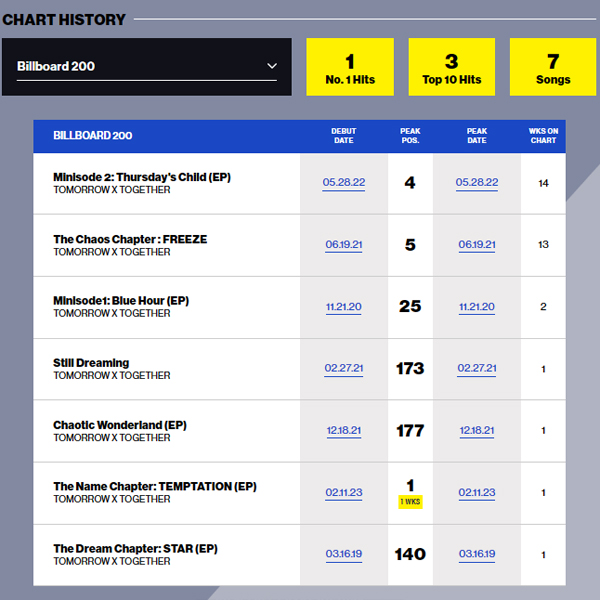Screen dimensions: 600x600
Task: Click weeks on chart value 14
Action: (543, 183)
